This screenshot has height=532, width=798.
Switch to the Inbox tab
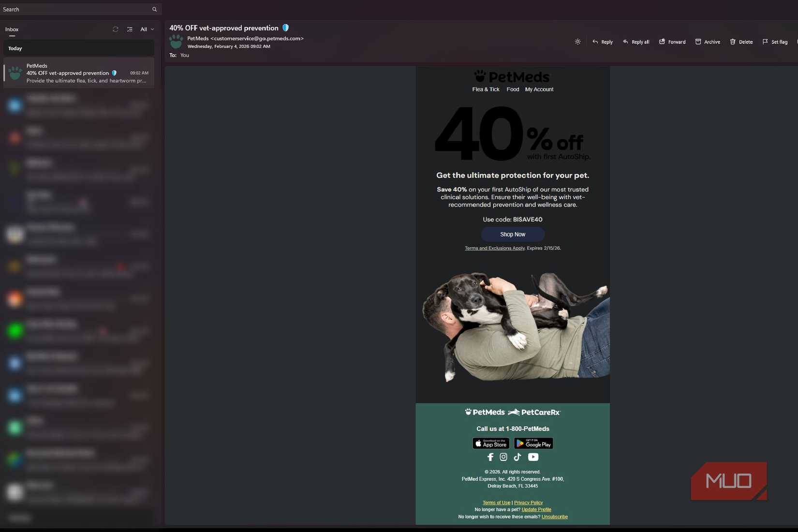pos(12,30)
